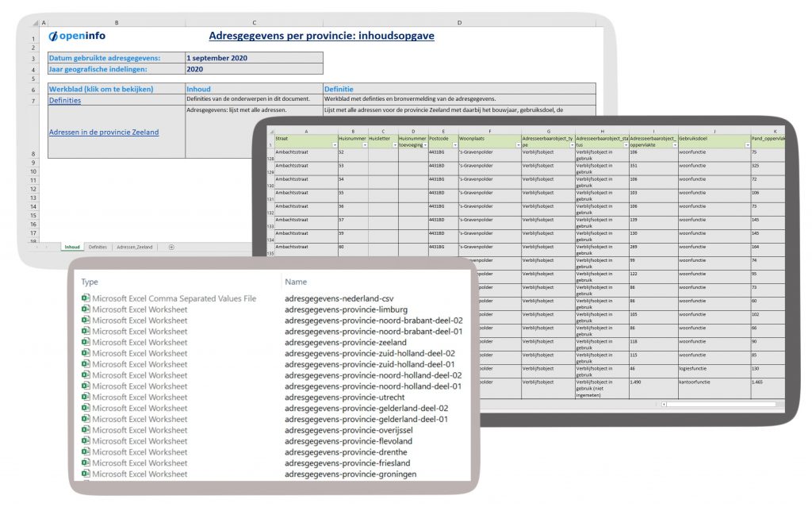
Task: Click the Excel icon for adresgegevens-provincie-groningen
Action: coord(86,474)
